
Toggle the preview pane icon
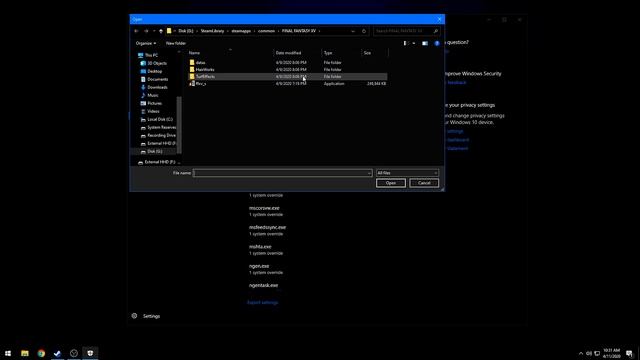pos(425,43)
